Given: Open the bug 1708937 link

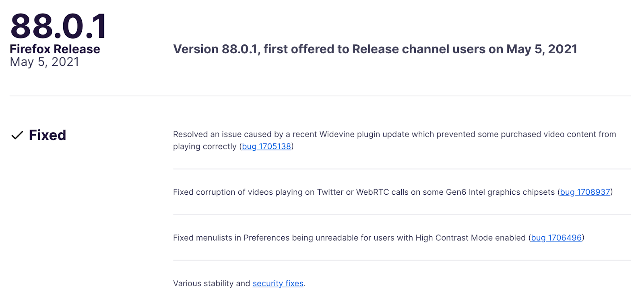Looking at the screenshot, I should pos(585,192).
